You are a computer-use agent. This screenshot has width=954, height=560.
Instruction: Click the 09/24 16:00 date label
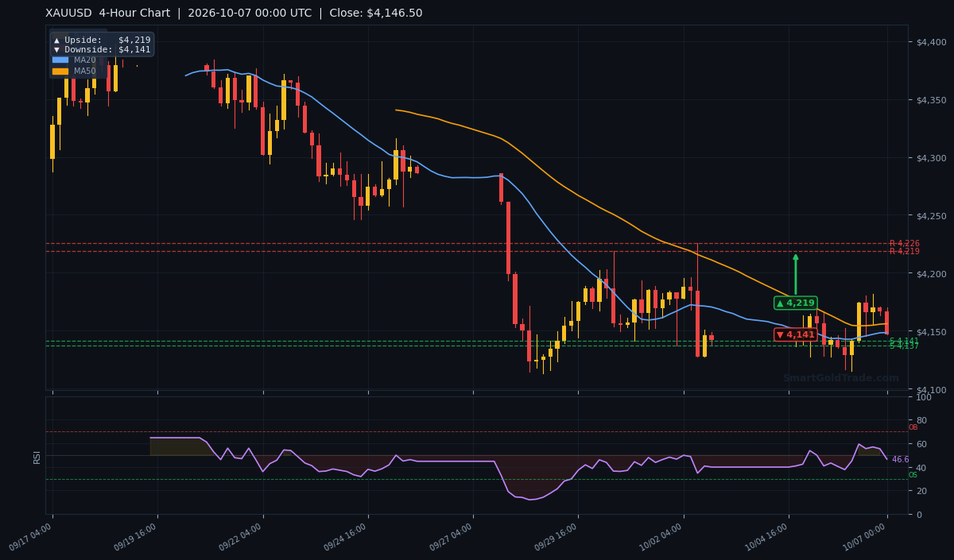345,537
